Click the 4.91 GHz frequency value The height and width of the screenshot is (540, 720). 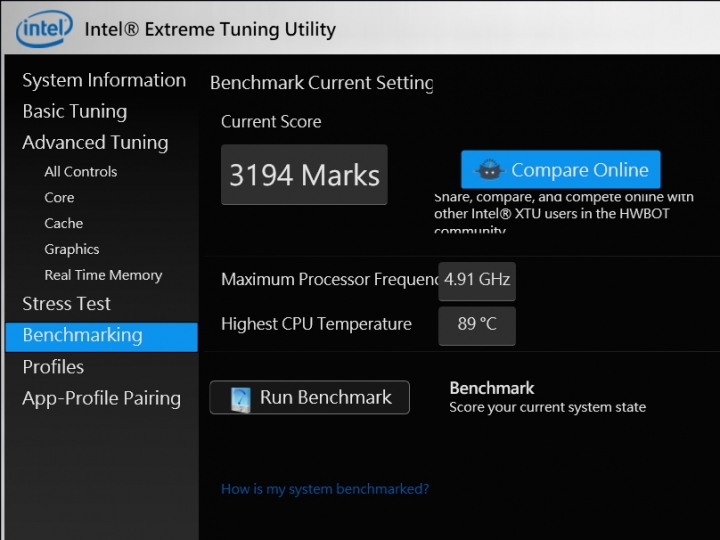(x=477, y=280)
